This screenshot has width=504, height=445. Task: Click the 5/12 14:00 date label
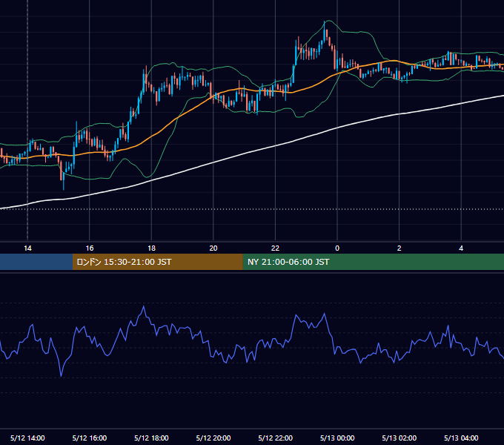[27, 438]
